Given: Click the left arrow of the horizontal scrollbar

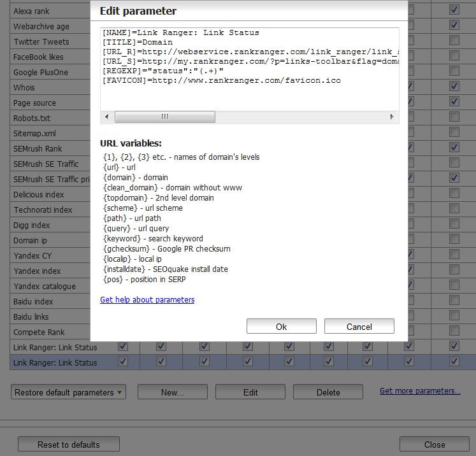Looking at the screenshot, I should pyautogui.click(x=106, y=117).
